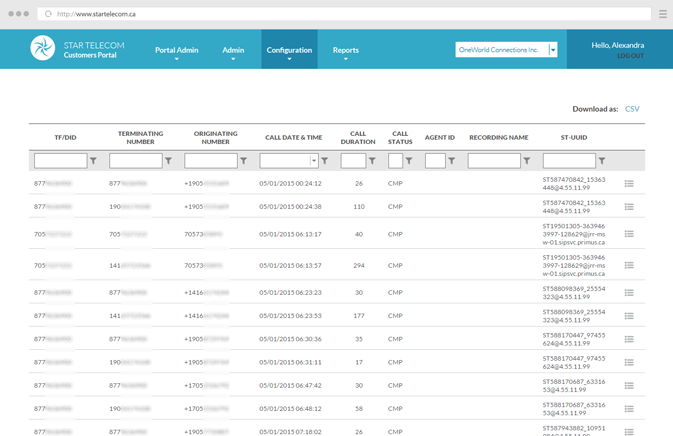Apply filter on Originating Number column
673x436 pixels.
pyautogui.click(x=243, y=161)
